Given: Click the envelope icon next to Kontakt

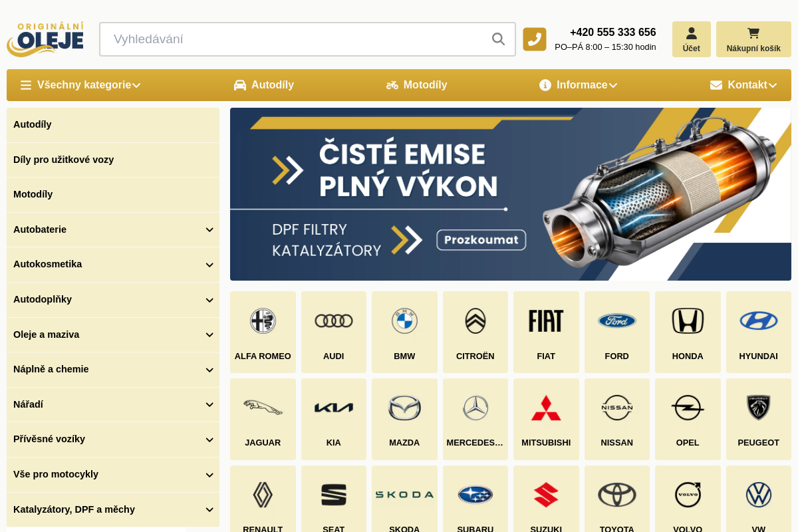Looking at the screenshot, I should coord(716,85).
